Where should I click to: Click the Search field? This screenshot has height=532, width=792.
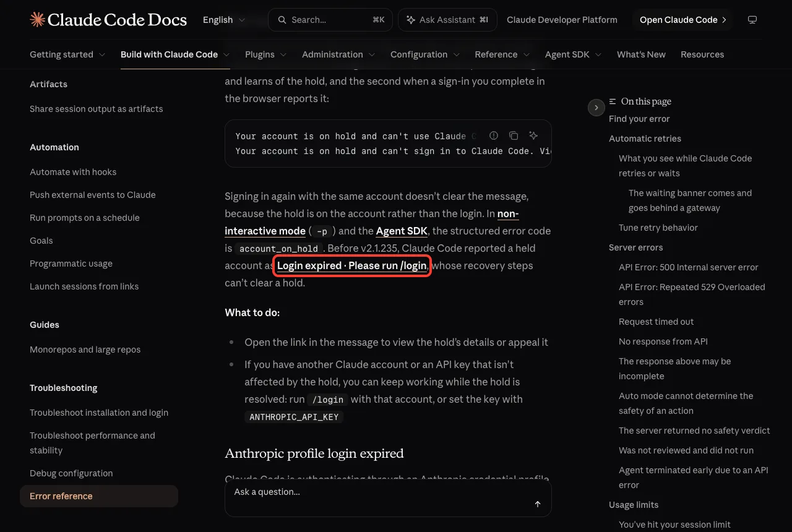click(x=330, y=20)
